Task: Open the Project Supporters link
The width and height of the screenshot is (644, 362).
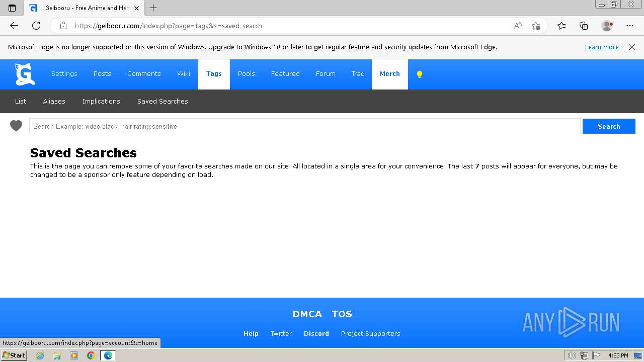Action: click(x=371, y=334)
